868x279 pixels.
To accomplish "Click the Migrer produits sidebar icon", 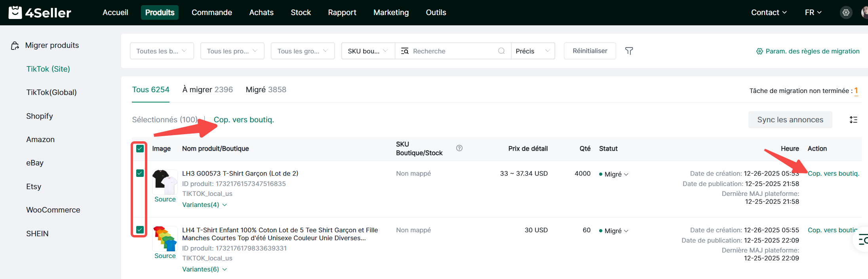I will click(15, 46).
